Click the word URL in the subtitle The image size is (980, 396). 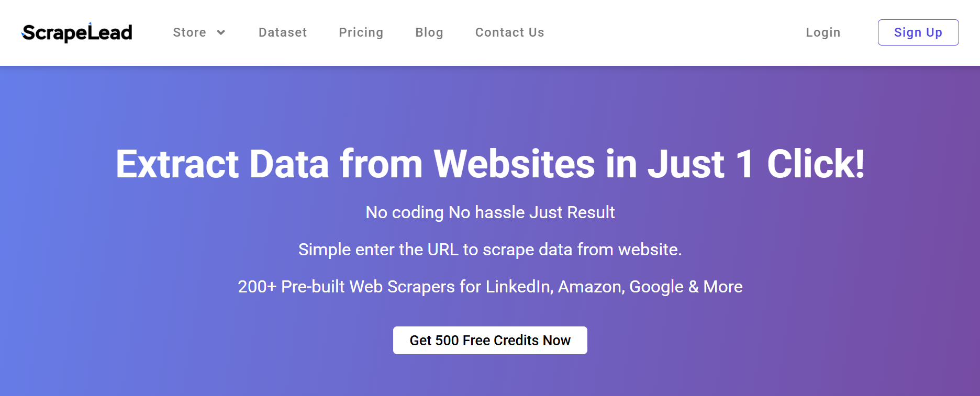[443, 250]
